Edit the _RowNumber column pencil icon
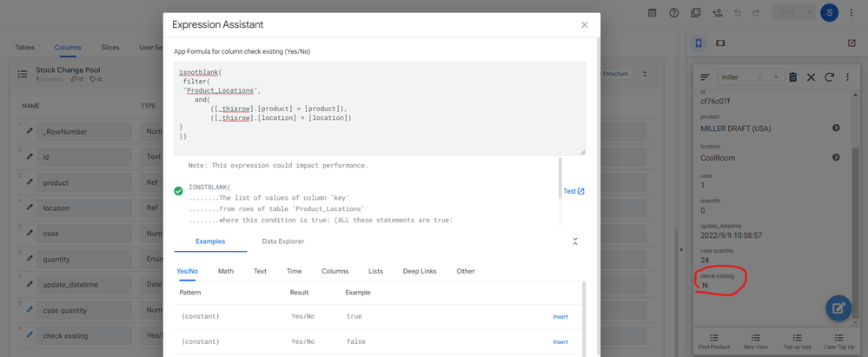Viewport: 868px width, 357px height. pos(30,131)
